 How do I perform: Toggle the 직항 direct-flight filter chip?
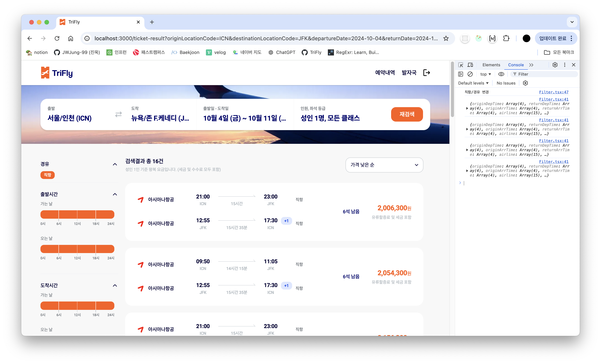(47, 175)
